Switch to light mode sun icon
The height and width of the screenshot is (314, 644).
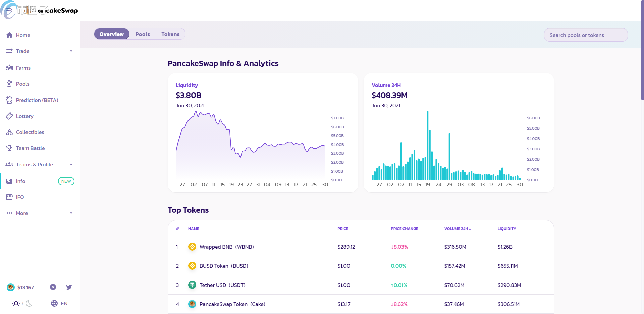(16, 303)
